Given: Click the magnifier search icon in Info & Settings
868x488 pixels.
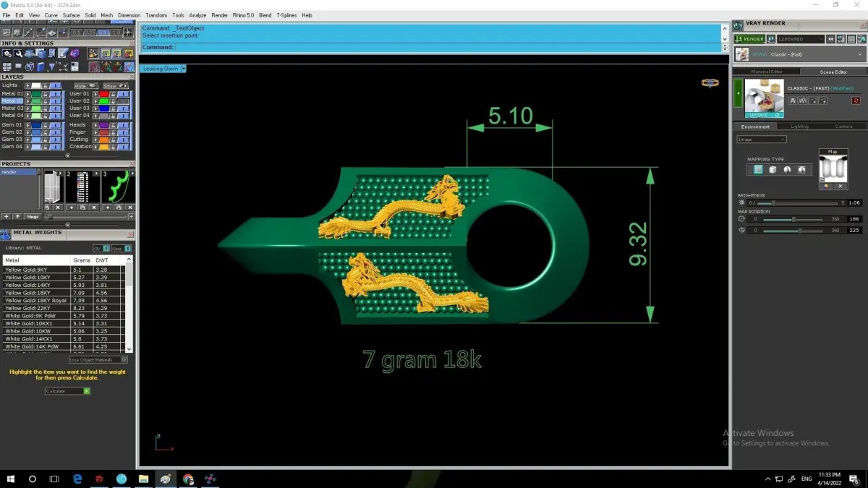Looking at the screenshot, I should tap(18, 53).
